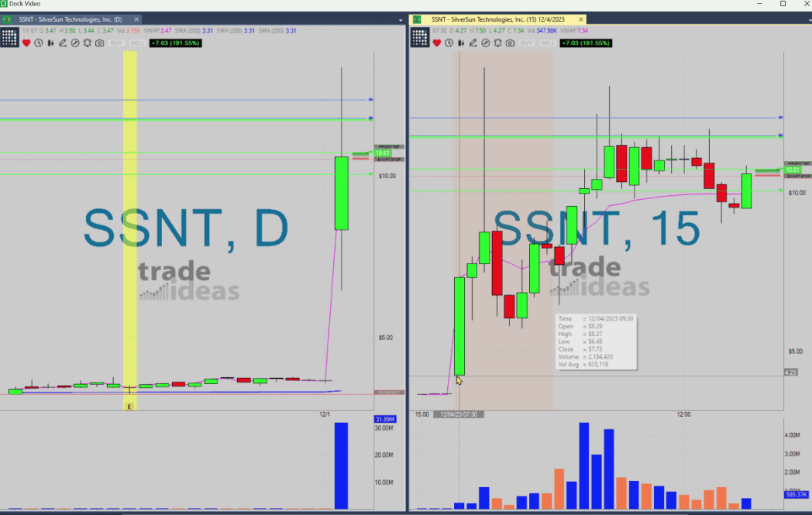Close the SSNT (D) daily chart tab
The width and height of the screenshot is (812, 515).
(x=136, y=19)
